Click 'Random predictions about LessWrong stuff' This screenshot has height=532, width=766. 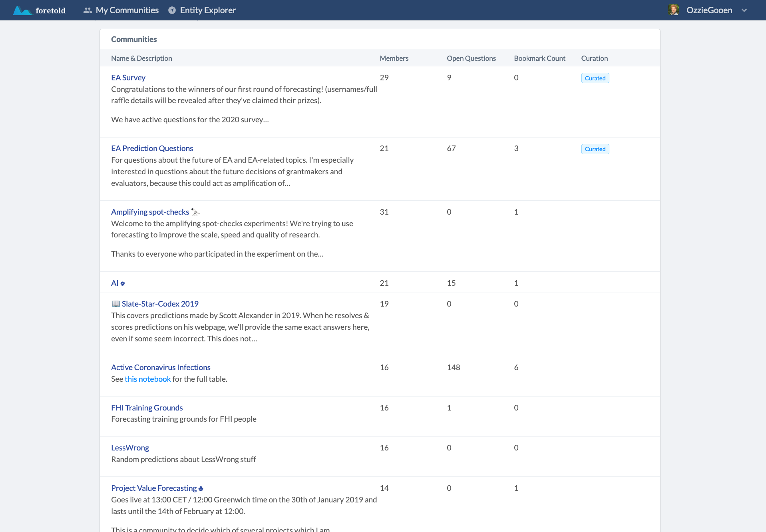[183, 459]
